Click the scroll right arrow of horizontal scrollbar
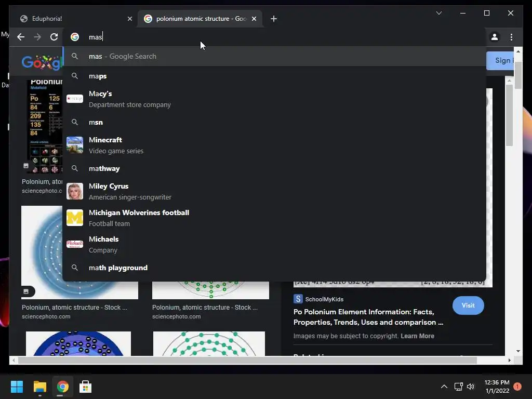 pyautogui.click(x=509, y=361)
